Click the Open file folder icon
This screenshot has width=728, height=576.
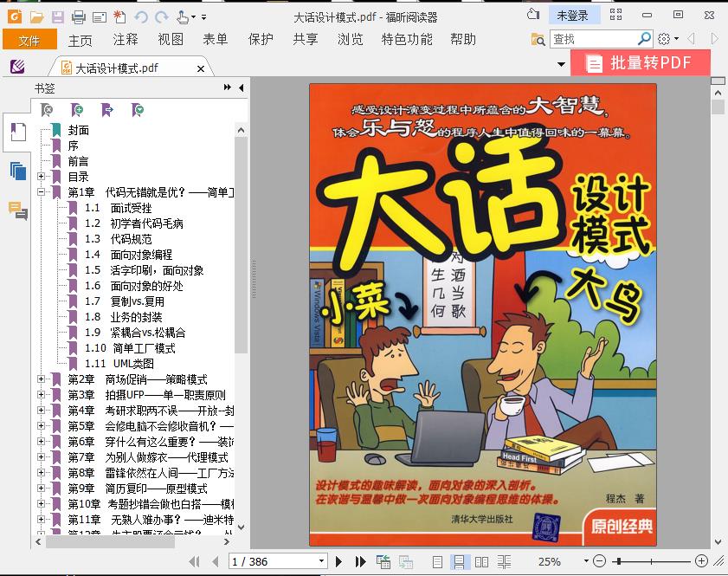pyautogui.click(x=36, y=17)
